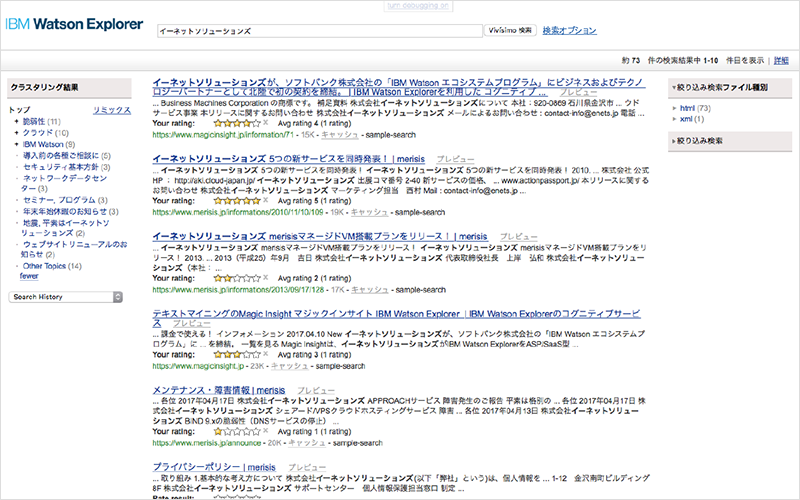The image size is (800, 500).
Task: Click the 詳細 link in results bar
Action: pos(781,61)
